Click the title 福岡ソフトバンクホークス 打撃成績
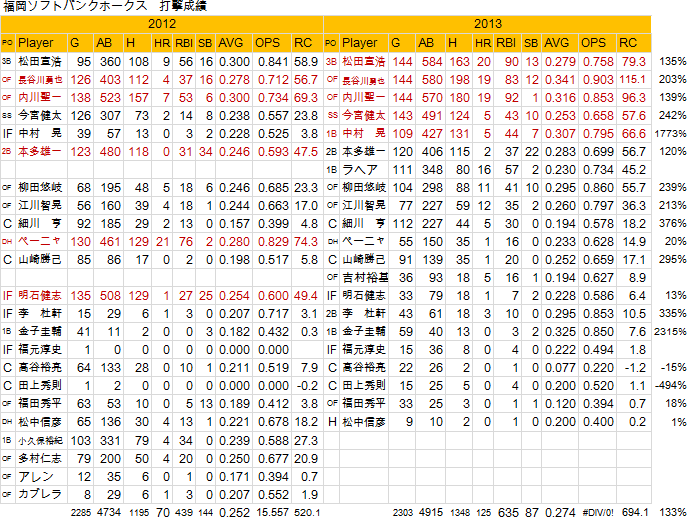This screenshot has width=687, height=517. [105, 6]
